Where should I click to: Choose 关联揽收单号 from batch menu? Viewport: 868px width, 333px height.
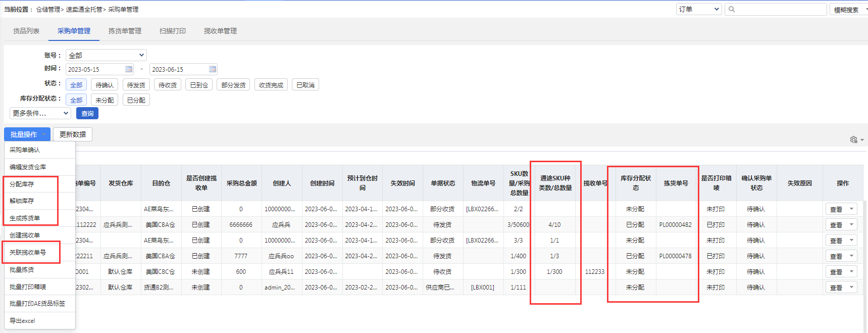40,252
